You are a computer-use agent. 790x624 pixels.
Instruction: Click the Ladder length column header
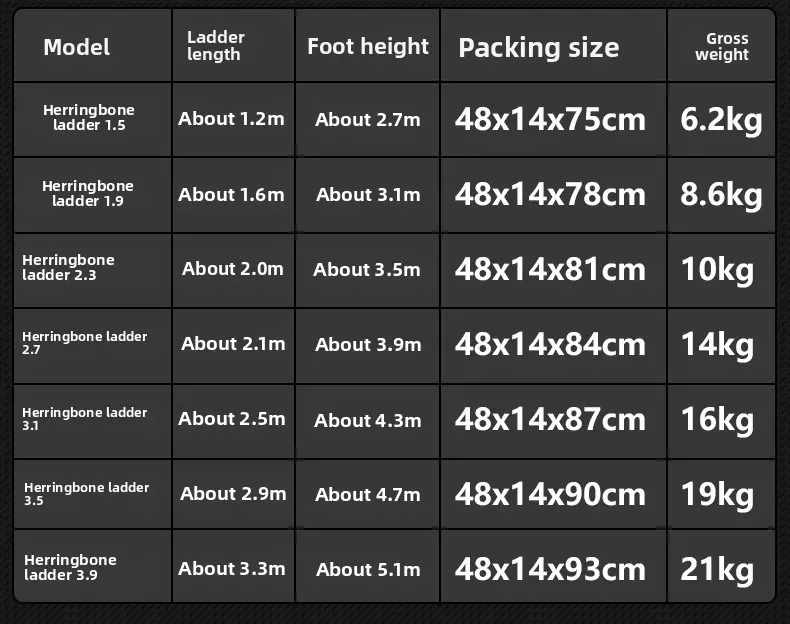coord(234,45)
